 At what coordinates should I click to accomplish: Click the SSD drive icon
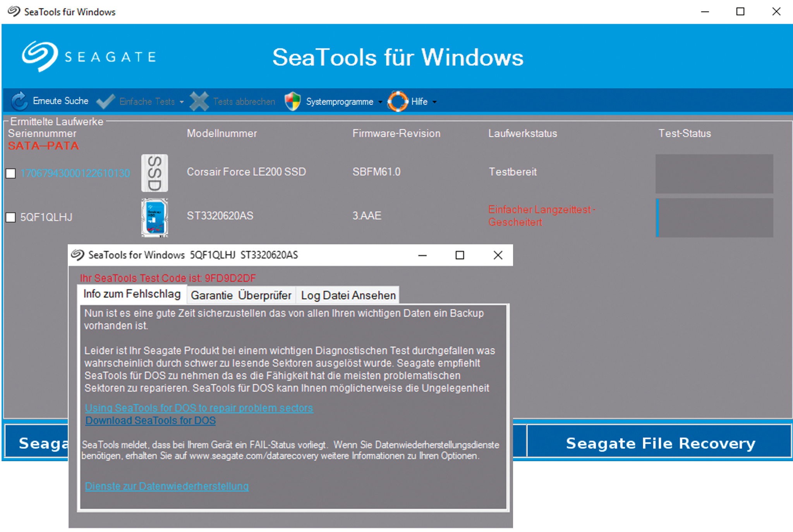154,173
